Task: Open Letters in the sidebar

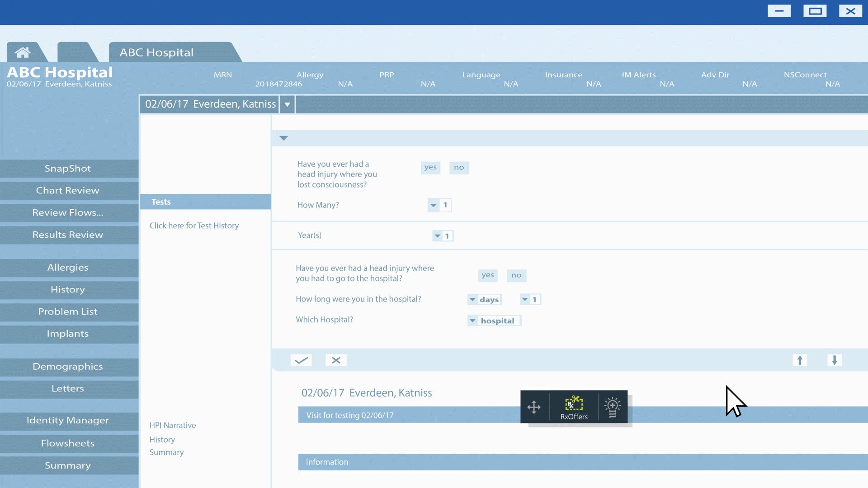Action: click(69, 389)
